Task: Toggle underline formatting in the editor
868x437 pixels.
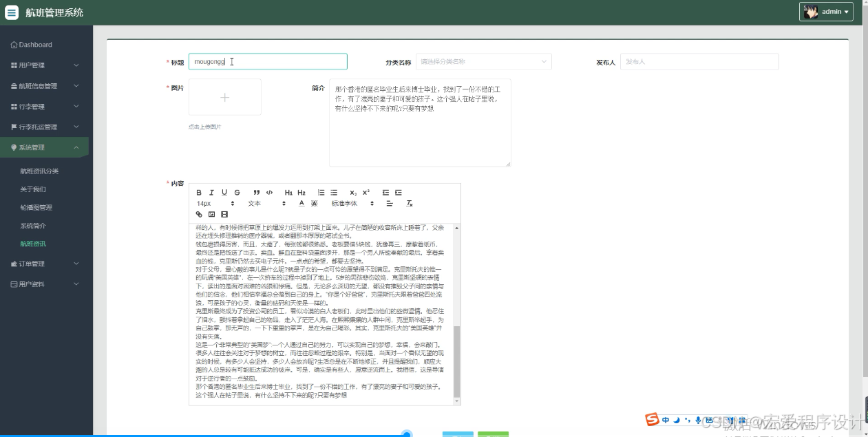Action: (224, 193)
